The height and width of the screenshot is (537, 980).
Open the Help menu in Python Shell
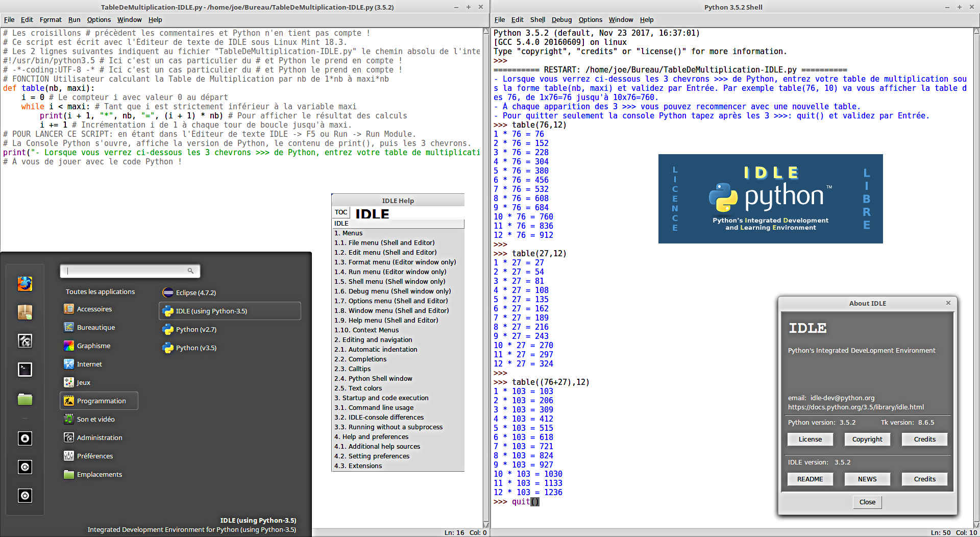click(647, 19)
